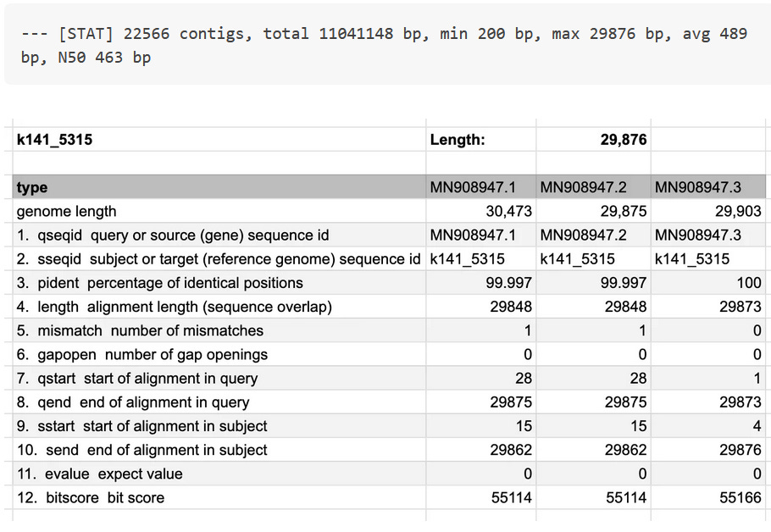Click the '5. mismatch' row label
771x532 pixels.
point(219,330)
